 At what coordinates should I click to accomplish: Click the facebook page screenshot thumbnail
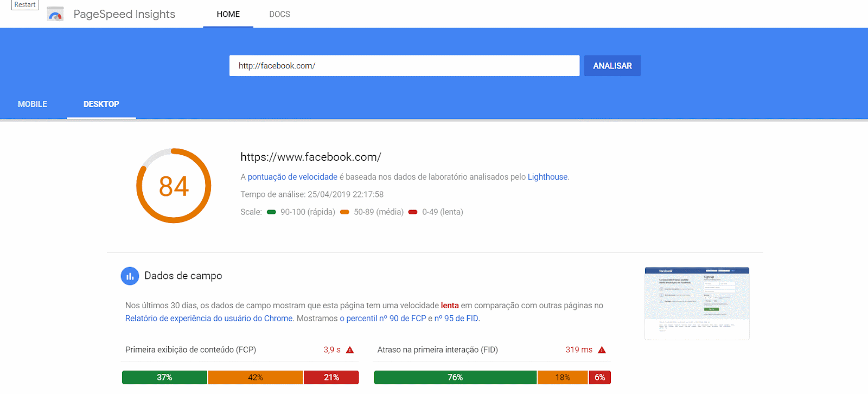(x=697, y=303)
